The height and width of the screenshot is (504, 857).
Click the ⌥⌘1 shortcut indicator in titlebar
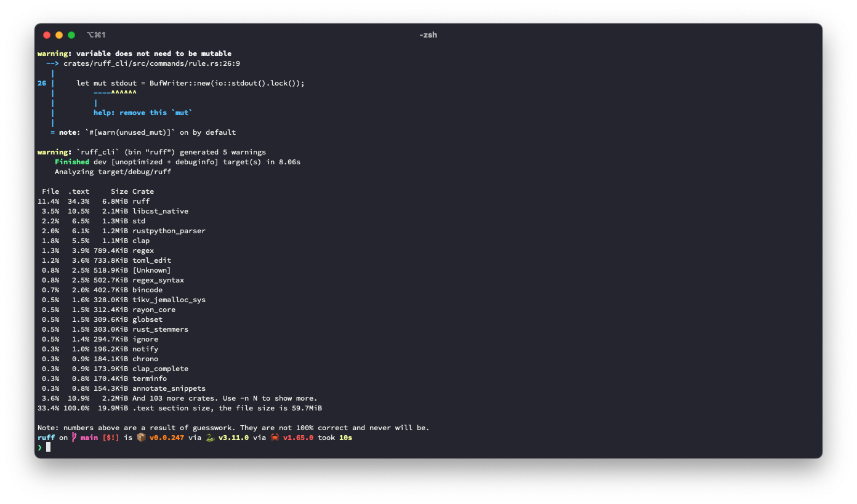pyautogui.click(x=97, y=34)
